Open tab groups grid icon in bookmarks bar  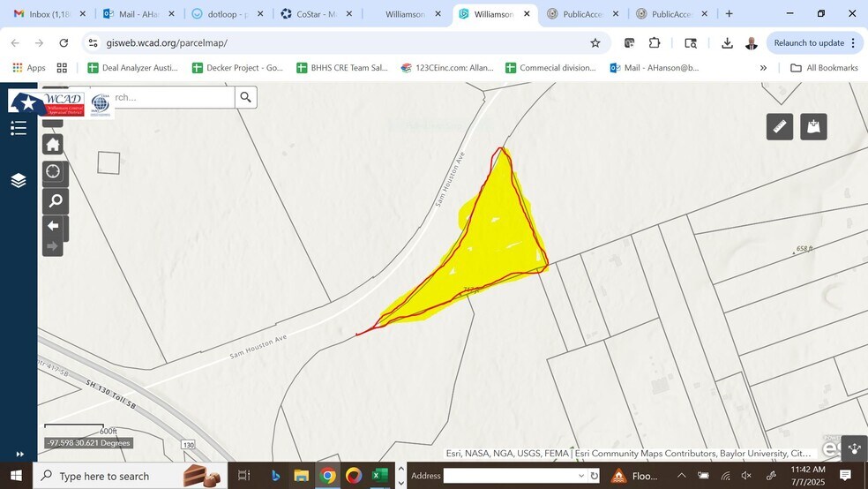pyautogui.click(x=62, y=68)
